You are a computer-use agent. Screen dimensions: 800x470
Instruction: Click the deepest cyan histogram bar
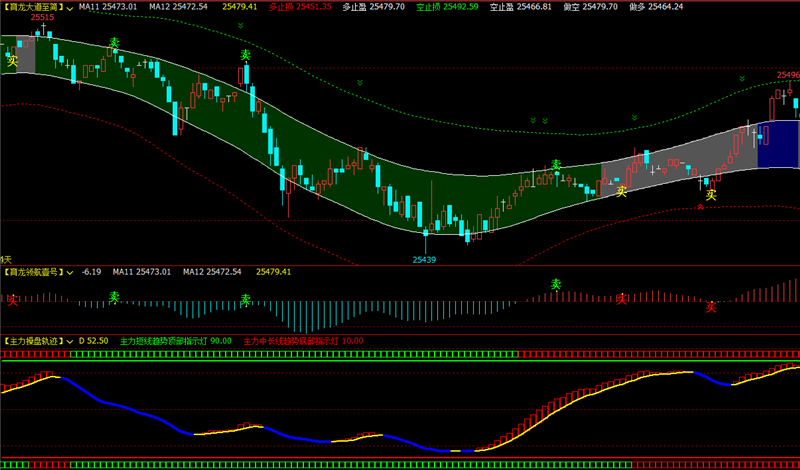pos(306,317)
